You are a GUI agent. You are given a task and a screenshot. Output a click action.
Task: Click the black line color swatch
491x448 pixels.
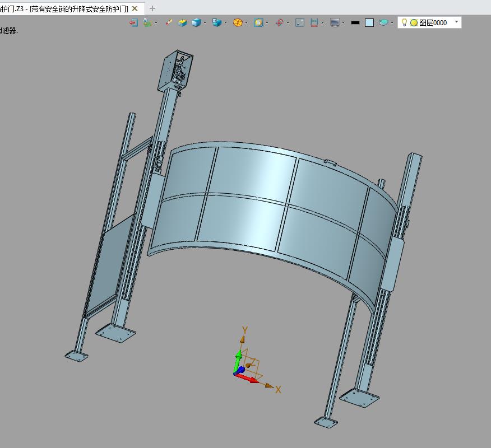[x=355, y=22]
